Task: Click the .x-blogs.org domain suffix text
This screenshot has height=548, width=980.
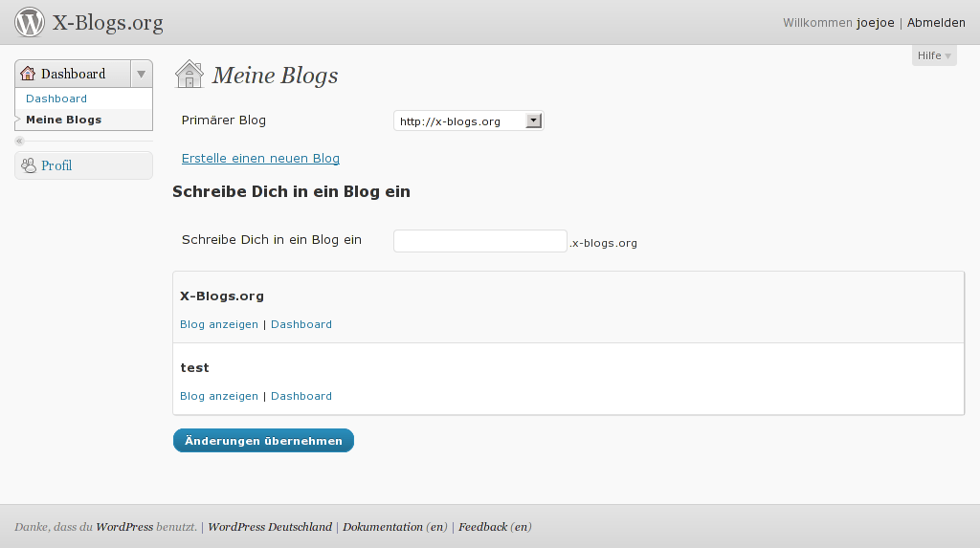Action: tap(604, 243)
